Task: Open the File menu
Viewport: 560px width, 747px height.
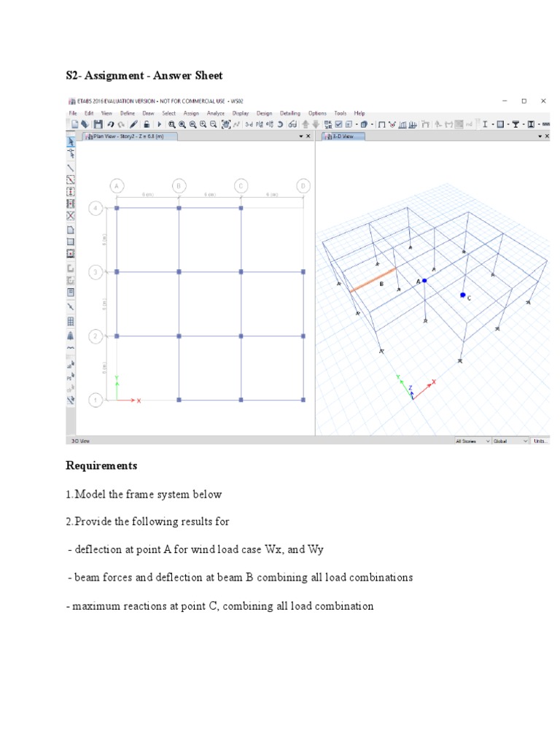Action: 73,113
